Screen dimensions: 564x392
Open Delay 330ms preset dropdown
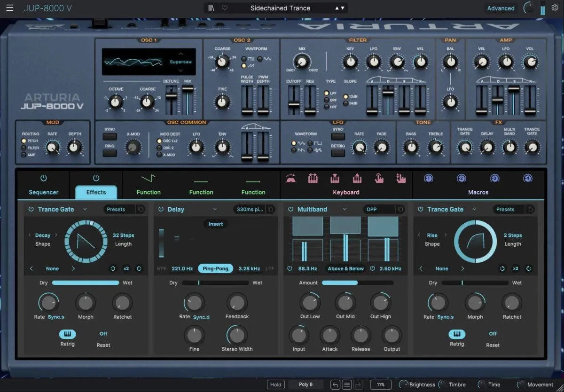249,209
